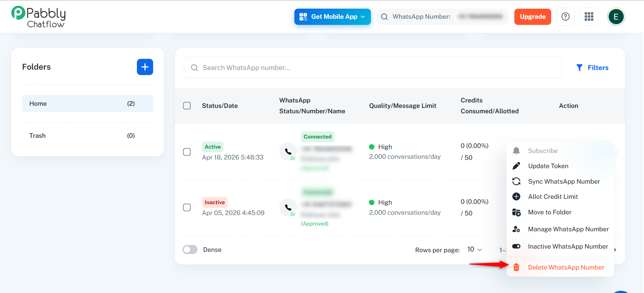Image resolution: width=644 pixels, height=293 pixels.
Task: Open the Trash folder
Action: pyautogui.click(x=87, y=136)
